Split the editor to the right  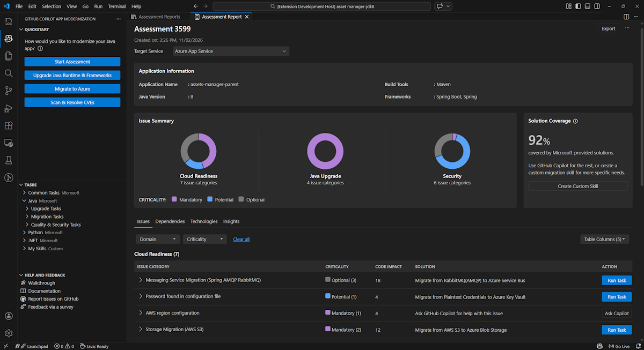click(626, 17)
